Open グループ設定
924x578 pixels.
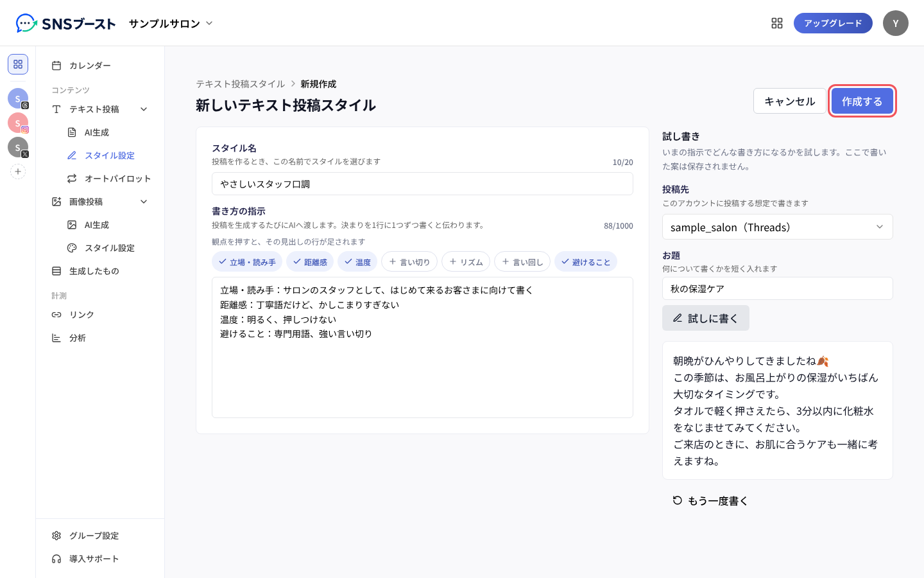tap(100, 536)
